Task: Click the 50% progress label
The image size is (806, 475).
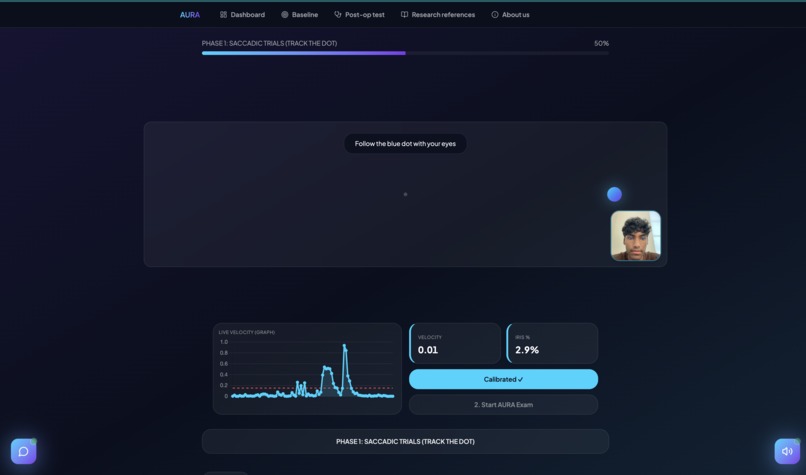Action: coord(601,43)
